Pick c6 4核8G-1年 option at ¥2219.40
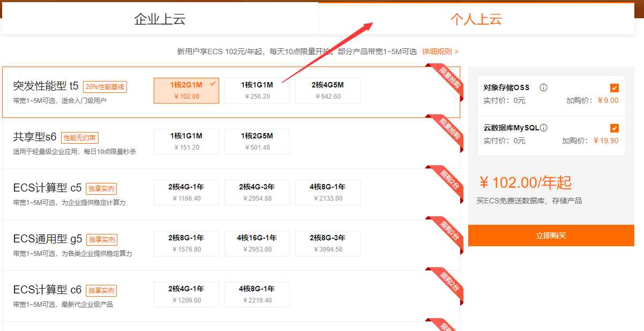This screenshot has height=331, width=644. click(257, 295)
